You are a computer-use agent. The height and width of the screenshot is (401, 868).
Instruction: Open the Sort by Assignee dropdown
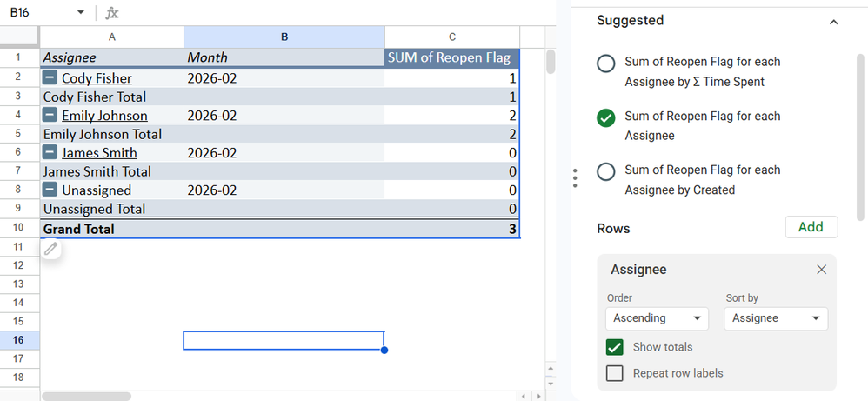click(776, 318)
